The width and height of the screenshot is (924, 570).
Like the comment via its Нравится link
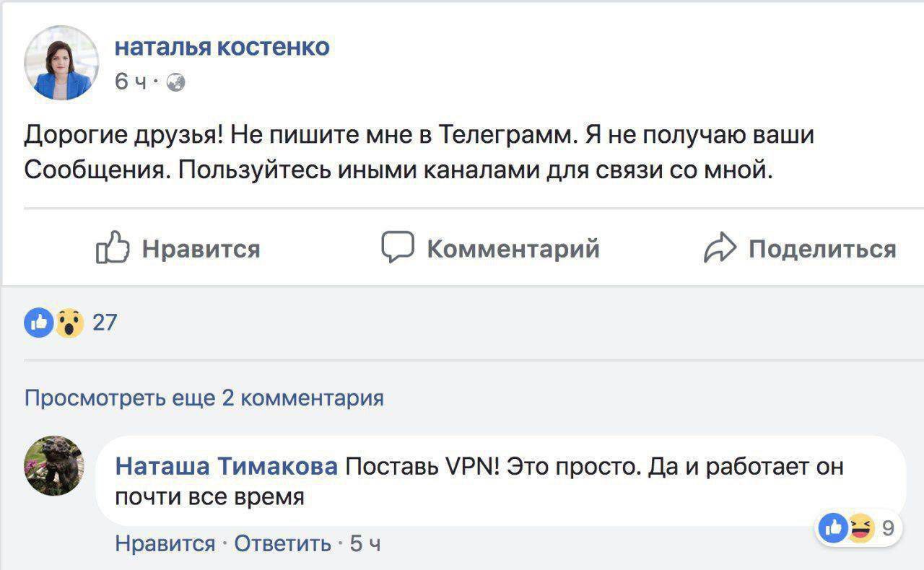(x=165, y=543)
